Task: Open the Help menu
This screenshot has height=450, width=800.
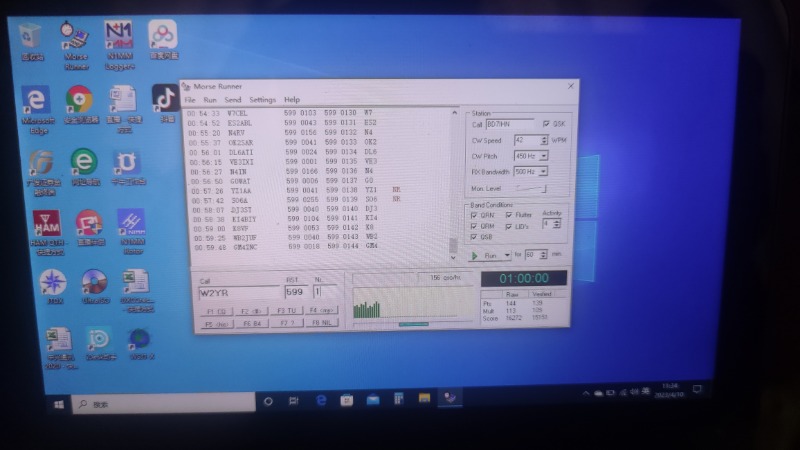Action: point(292,99)
